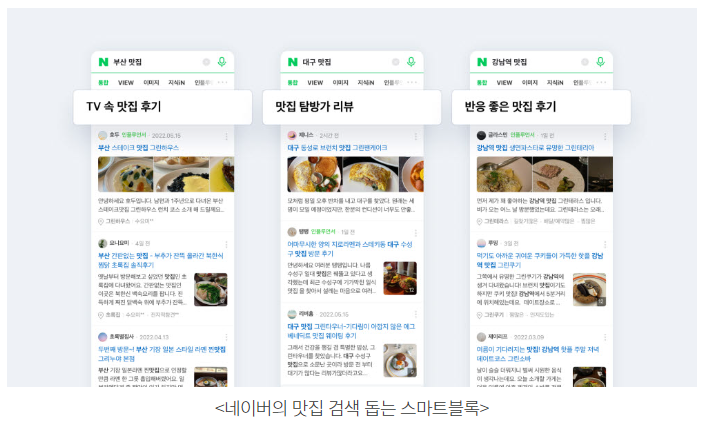Clear the 부산 맛집 search with the X icon

[x=206, y=62]
